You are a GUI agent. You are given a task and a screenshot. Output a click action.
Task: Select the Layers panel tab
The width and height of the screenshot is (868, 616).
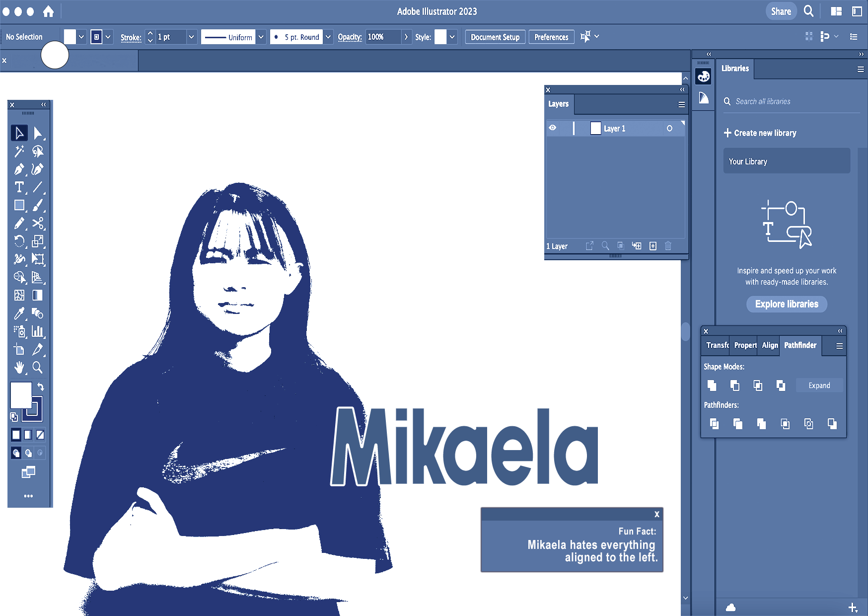[x=559, y=104]
